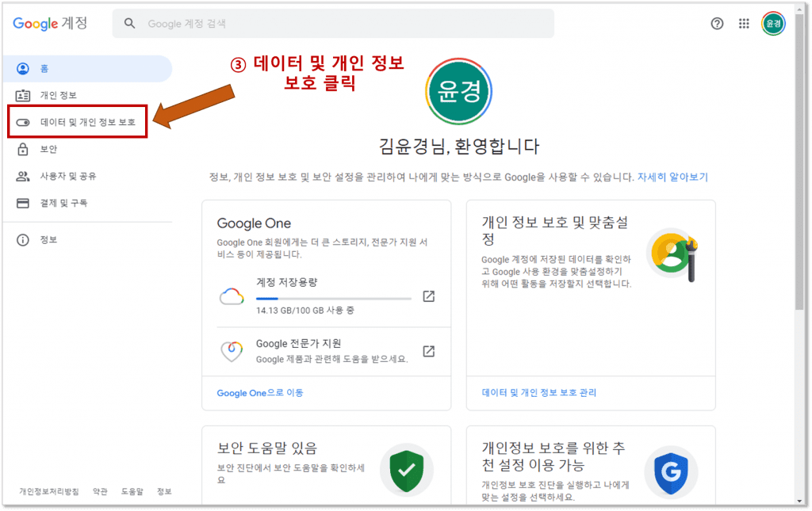Open the 개인정보처리방침 footer link
This screenshot has width=812, height=511.
click(x=49, y=491)
